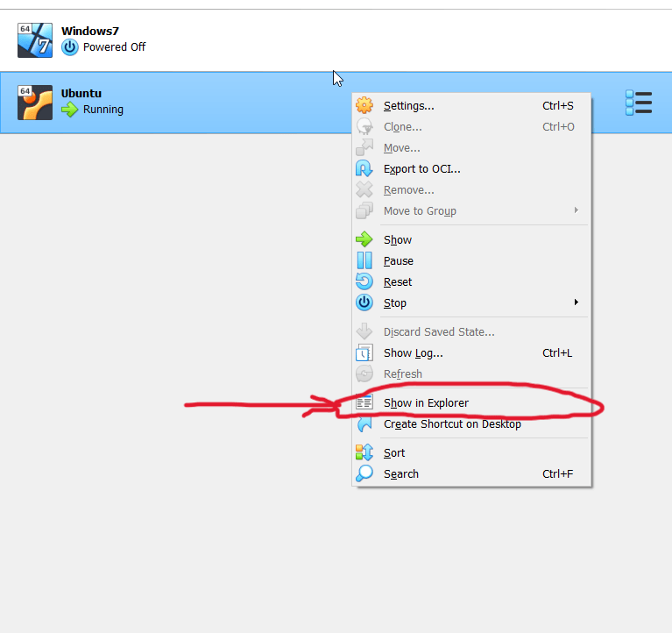Click the Sort colored squares icon
This screenshot has width=672, height=633.
pos(364,452)
